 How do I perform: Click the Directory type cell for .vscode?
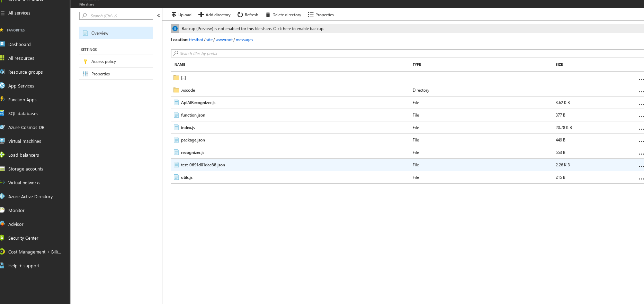(421, 90)
